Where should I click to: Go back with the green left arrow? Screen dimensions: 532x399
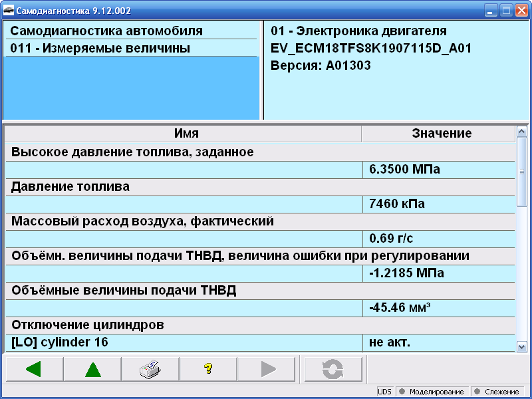[x=35, y=369]
